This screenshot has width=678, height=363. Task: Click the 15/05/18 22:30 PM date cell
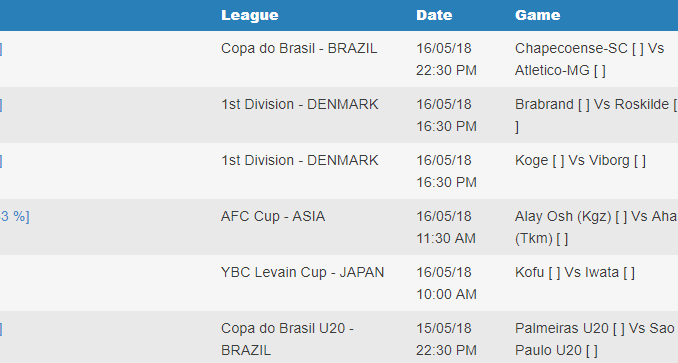[x=446, y=339]
